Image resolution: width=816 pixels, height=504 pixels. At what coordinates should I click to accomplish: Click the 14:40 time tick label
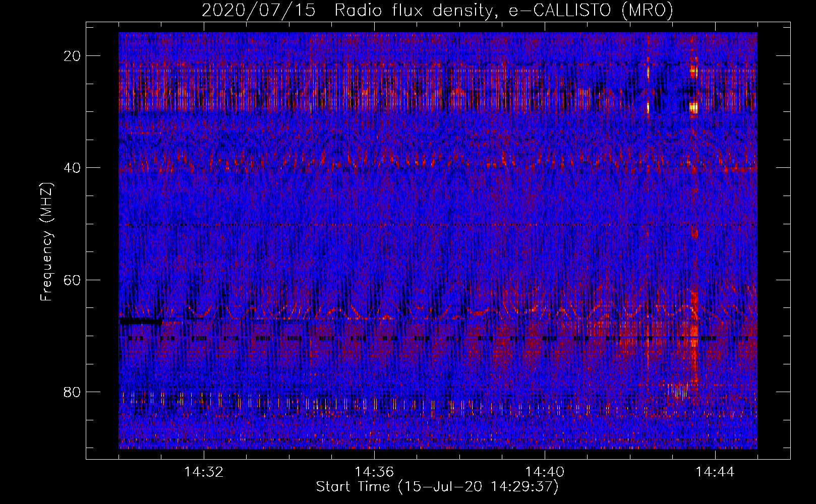tap(545, 472)
